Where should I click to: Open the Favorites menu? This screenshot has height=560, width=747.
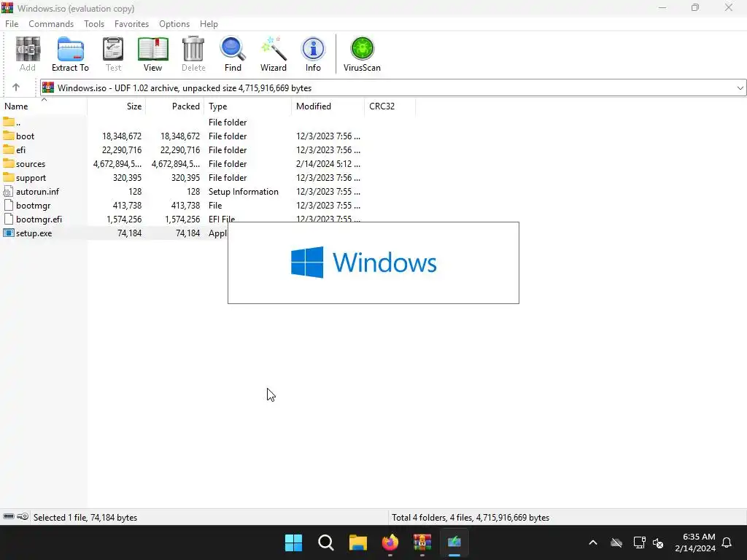tap(131, 24)
